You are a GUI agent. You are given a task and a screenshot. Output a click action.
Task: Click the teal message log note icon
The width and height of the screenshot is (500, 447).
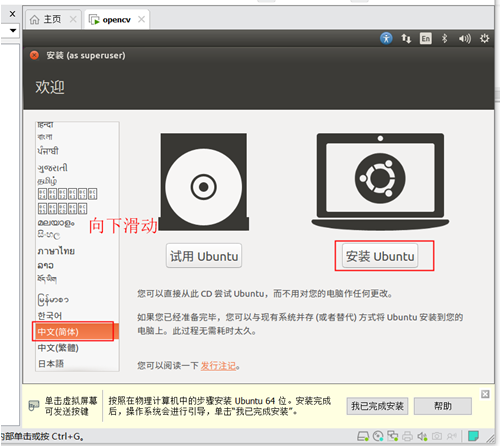473,435
